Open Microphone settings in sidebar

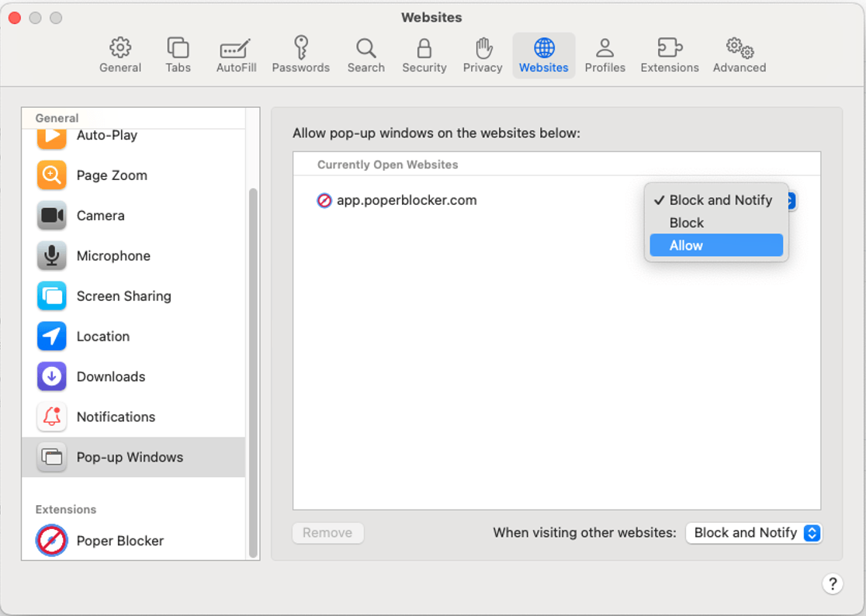click(x=50, y=255)
